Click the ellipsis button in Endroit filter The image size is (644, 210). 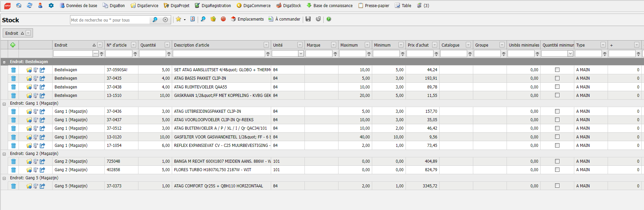[96, 54]
